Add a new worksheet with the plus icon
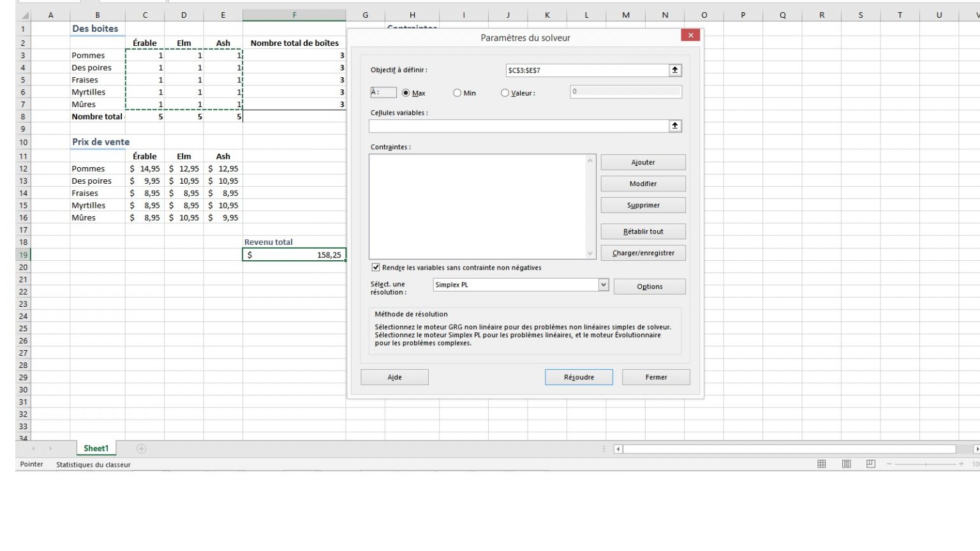Viewport: 980px width, 551px height. pyautogui.click(x=140, y=448)
